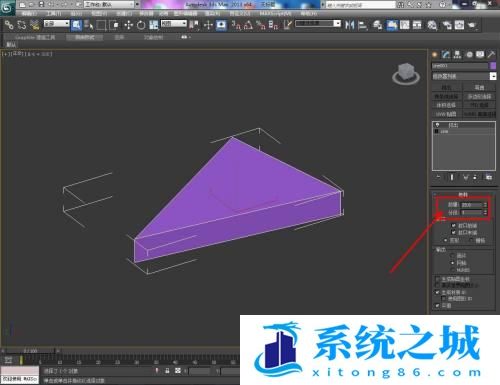Viewport: 500px width, 385px height.
Task: Switch to the Utilities hammer panel tab
Action: click(x=491, y=55)
